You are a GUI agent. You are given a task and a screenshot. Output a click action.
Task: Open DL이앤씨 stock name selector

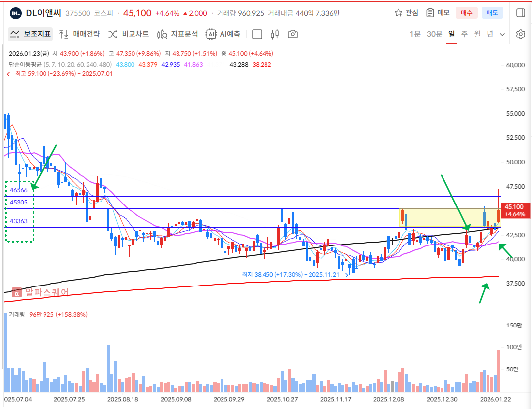pos(44,13)
